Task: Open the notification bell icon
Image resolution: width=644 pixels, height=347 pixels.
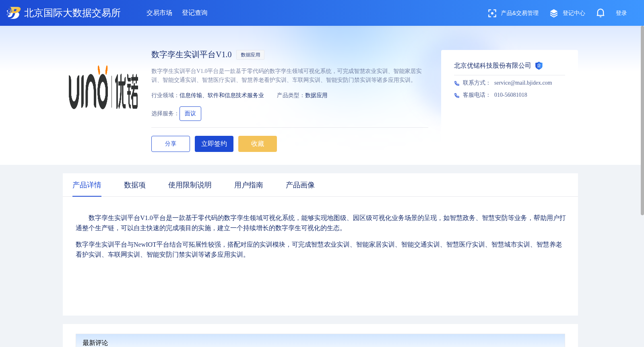Action: coord(600,13)
